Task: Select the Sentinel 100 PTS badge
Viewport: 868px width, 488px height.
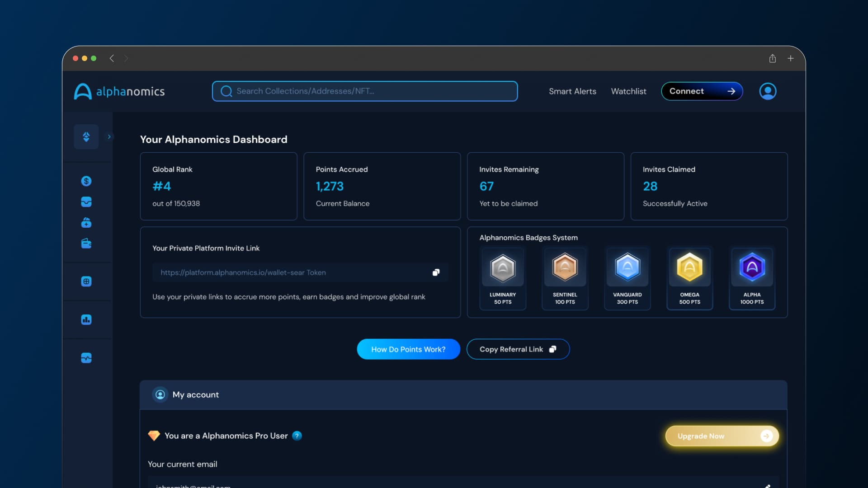Action: [565, 278]
